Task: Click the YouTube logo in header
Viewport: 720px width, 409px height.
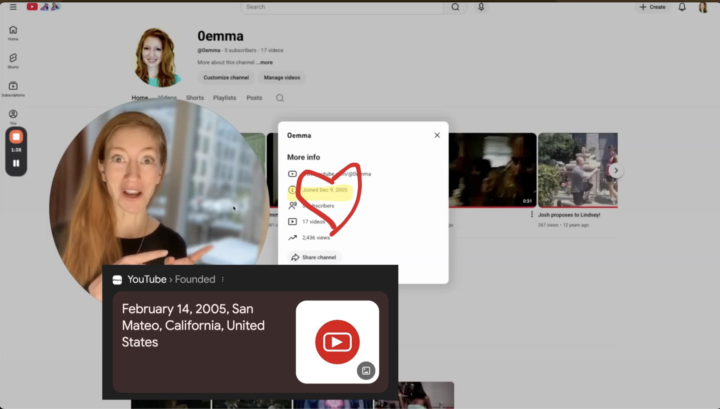Action: [x=33, y=7]
